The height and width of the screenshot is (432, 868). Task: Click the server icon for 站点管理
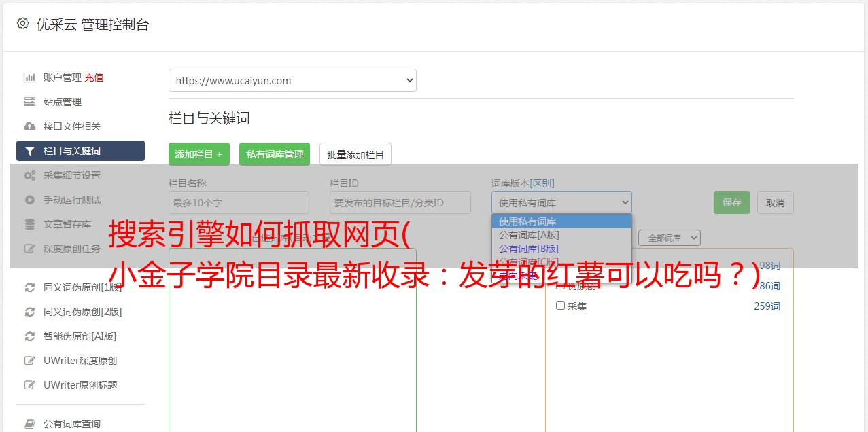pyautogui.click(x=30, y=102)
